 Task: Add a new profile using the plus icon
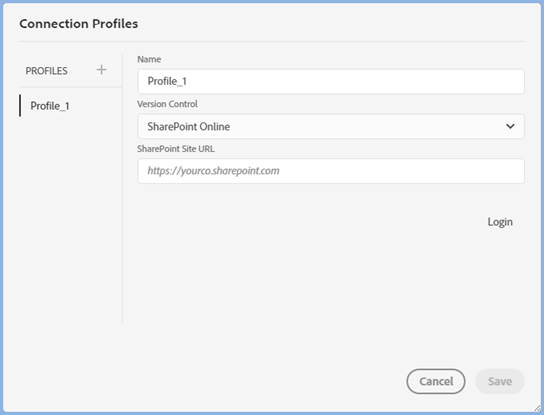[x=101, y=70]
